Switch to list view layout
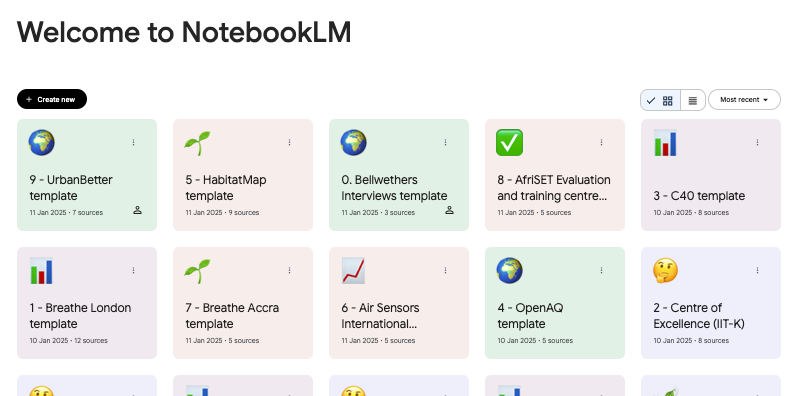The height and width of the screenshot is (396, 798). pyautogui.click(x=693, y=100)
